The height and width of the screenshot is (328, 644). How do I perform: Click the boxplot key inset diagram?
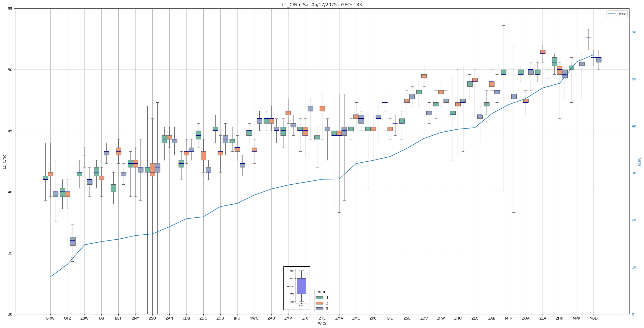tap(296, 288)
